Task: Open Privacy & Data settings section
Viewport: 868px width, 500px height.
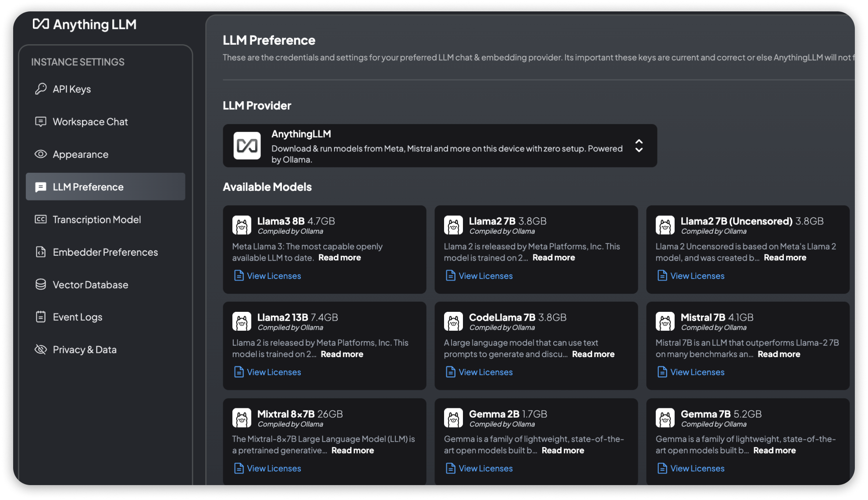Action: [x=84, y=349]
